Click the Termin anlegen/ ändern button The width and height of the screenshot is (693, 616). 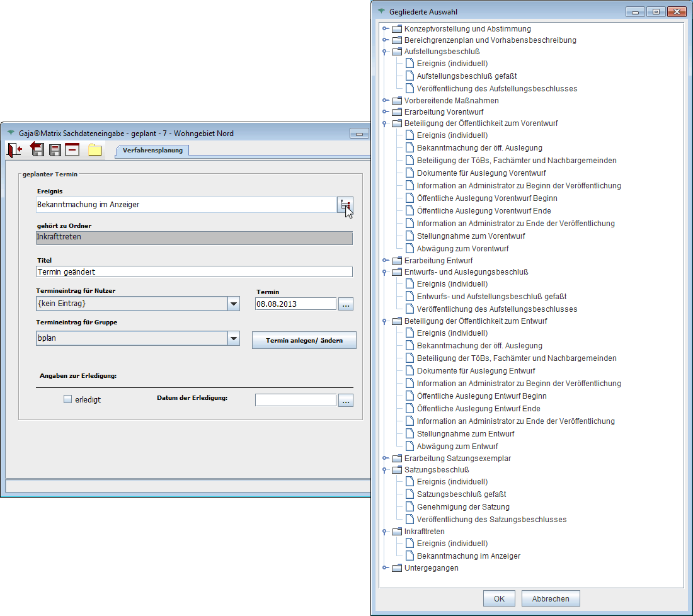tap(304, 340)
